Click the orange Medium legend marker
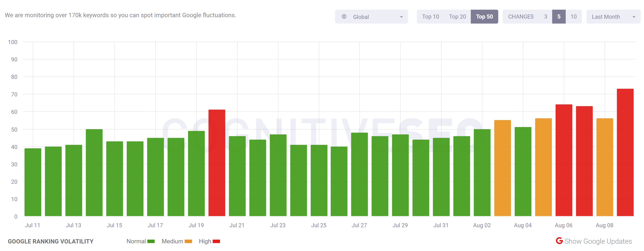644x251 pixels. pyautogui.click(x=188, y=241)
